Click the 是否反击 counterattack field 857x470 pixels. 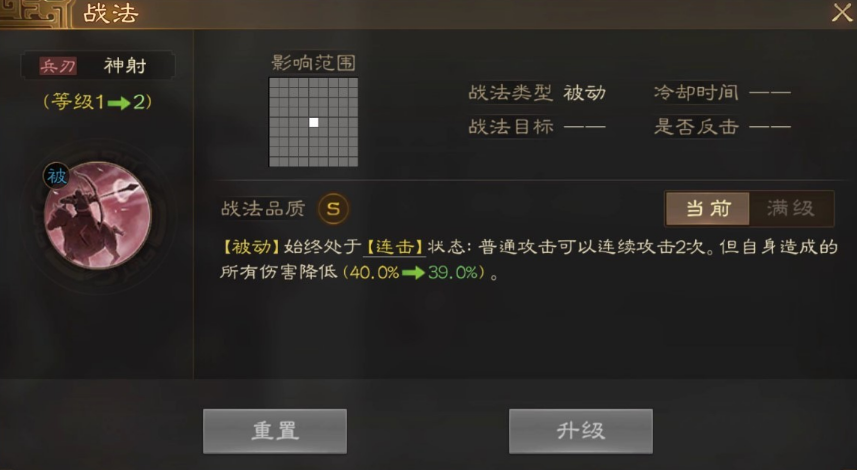[x=722, y=127]
